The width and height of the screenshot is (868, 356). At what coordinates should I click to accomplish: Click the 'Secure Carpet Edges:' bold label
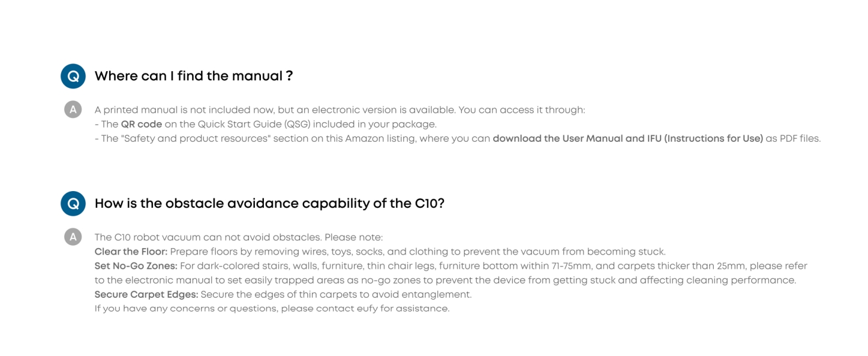(x=146, y=294)
